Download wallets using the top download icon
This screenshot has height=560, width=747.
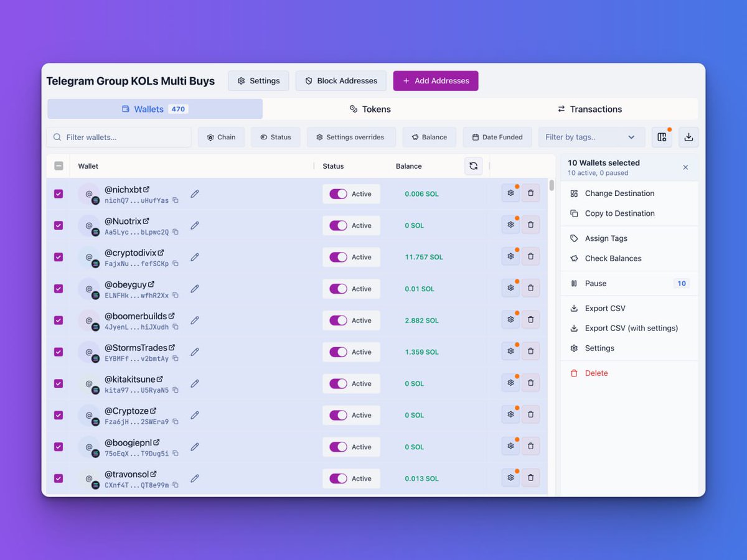coord(688,138)
